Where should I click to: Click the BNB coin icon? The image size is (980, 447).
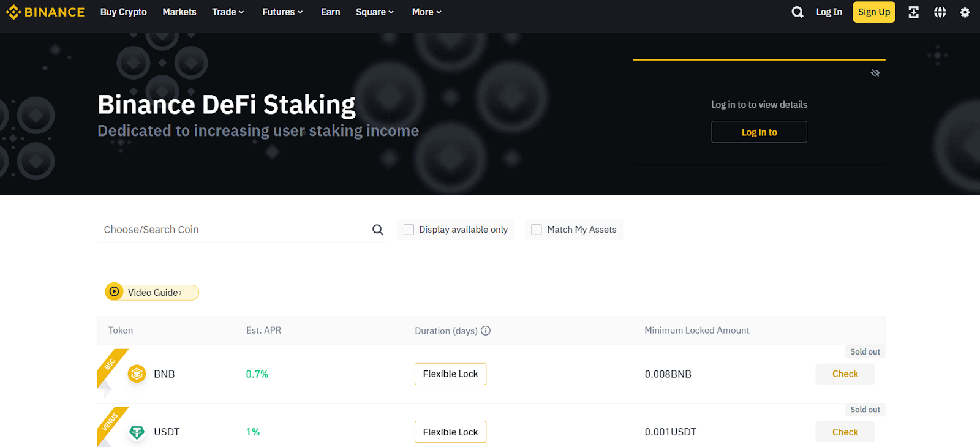pos(137,374)
